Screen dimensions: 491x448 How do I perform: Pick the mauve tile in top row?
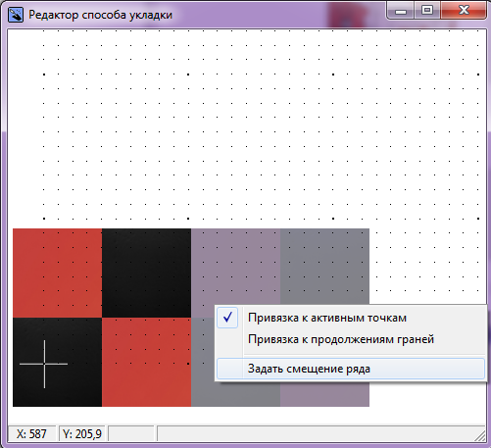coord(235,267)
